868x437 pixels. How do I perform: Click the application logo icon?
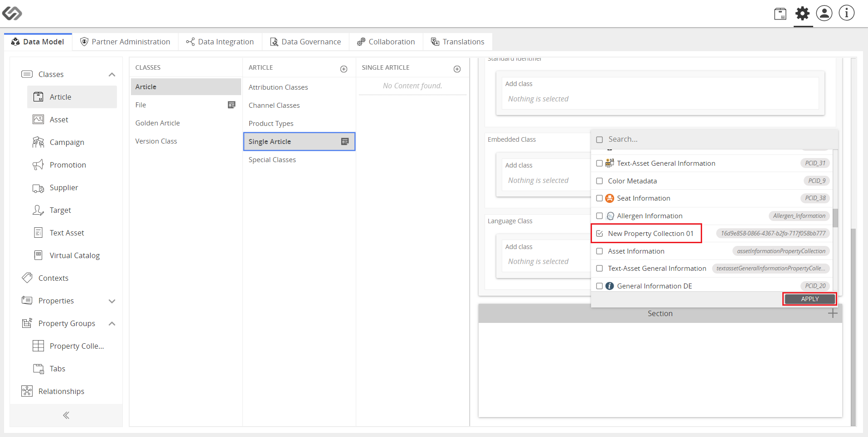[x=12, y=13]
